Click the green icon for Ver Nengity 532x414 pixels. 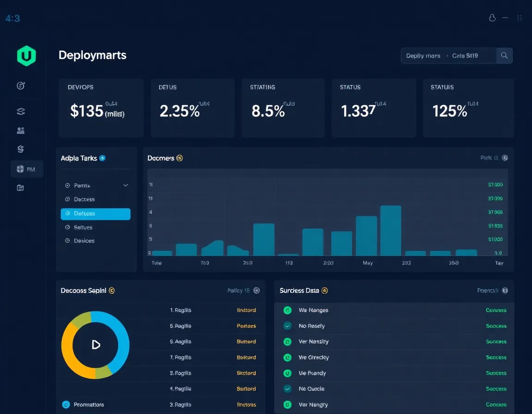287,404
